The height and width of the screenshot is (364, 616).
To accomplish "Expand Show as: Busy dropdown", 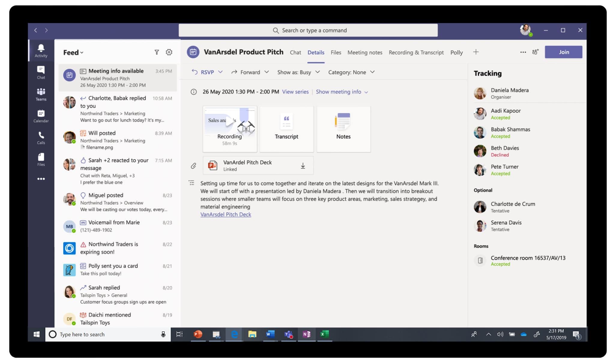I will point(299,72).
